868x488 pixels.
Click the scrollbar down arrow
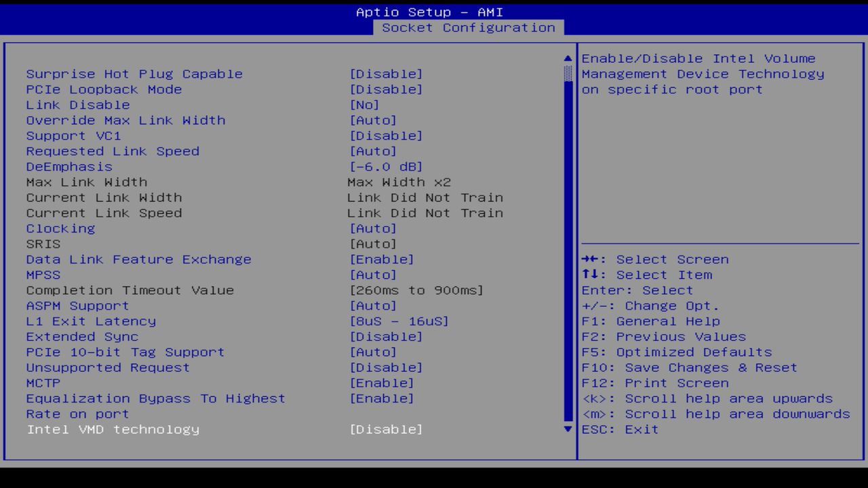(567, 430)
